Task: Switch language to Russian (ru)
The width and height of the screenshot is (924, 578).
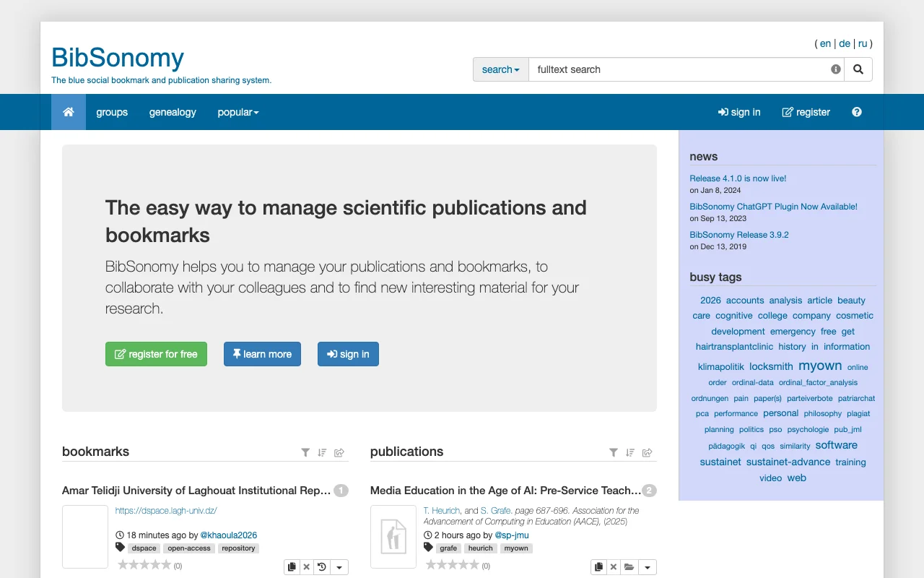Action: click(863, 43)
